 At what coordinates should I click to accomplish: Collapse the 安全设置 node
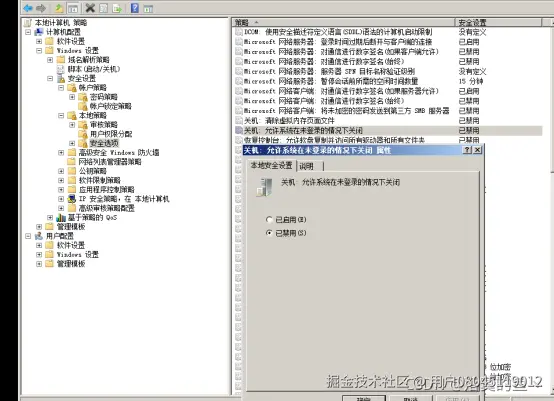[x=50, y=78]
